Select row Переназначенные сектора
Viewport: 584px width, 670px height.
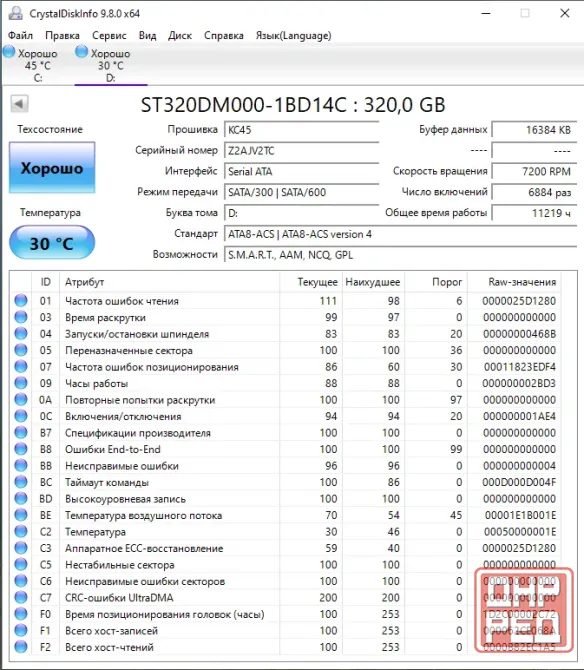click(285, 350)
